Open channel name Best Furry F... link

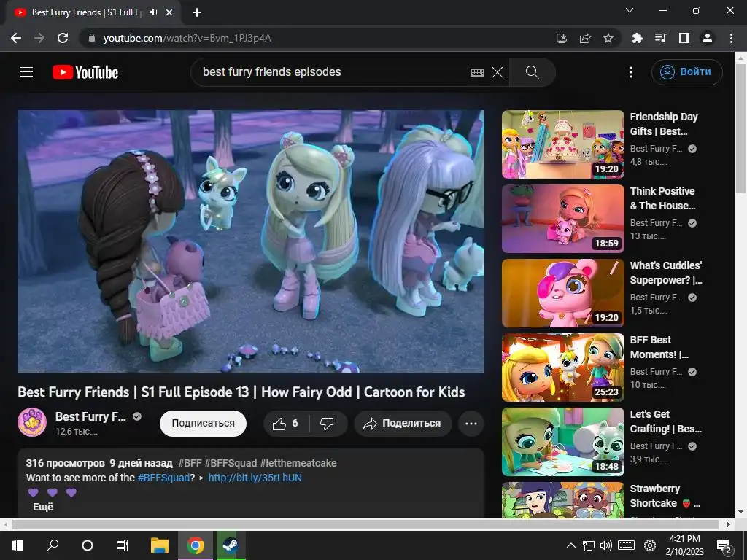(x=90, y=416)
